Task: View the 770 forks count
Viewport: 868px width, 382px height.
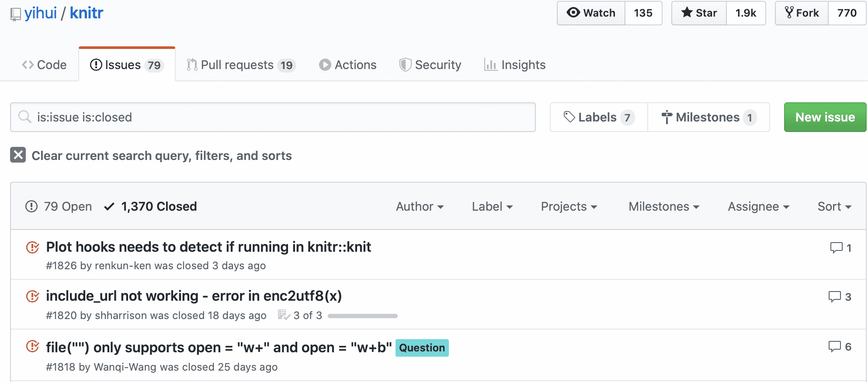Action: point(847,13)
